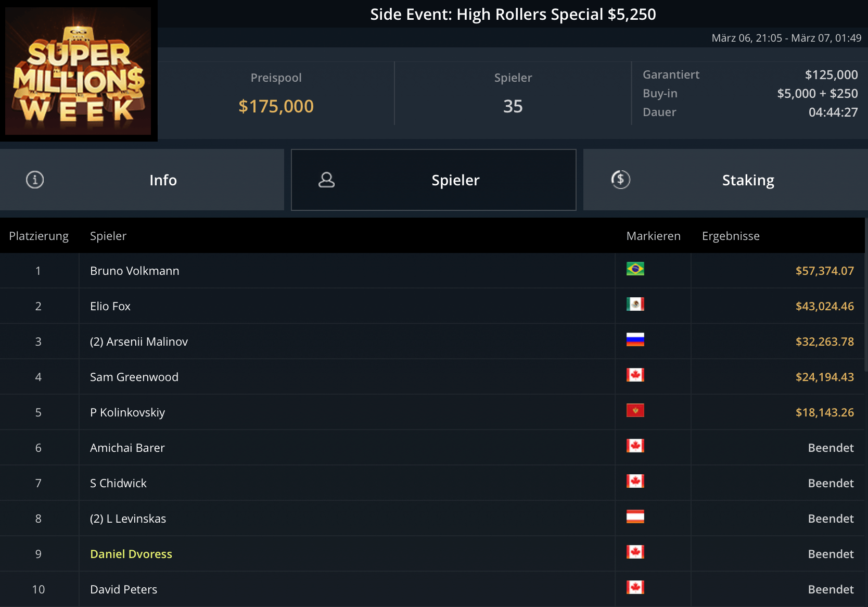Click Arsenii Malinov's Russia flag

pos(635,339)
